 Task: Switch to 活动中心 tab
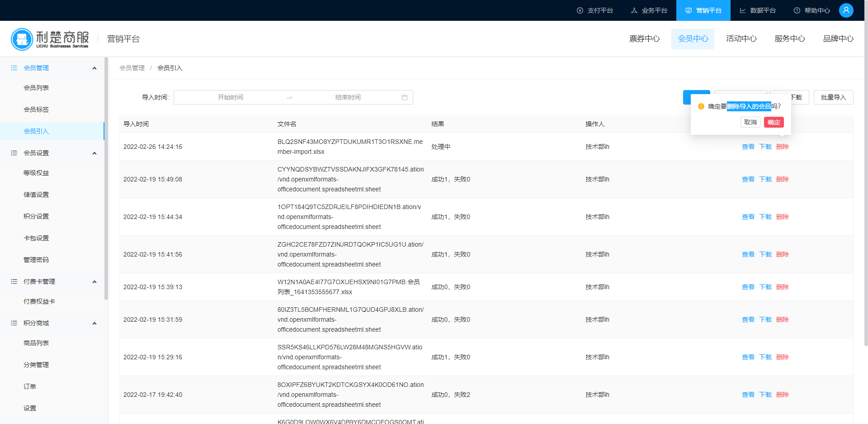(741, 39)
